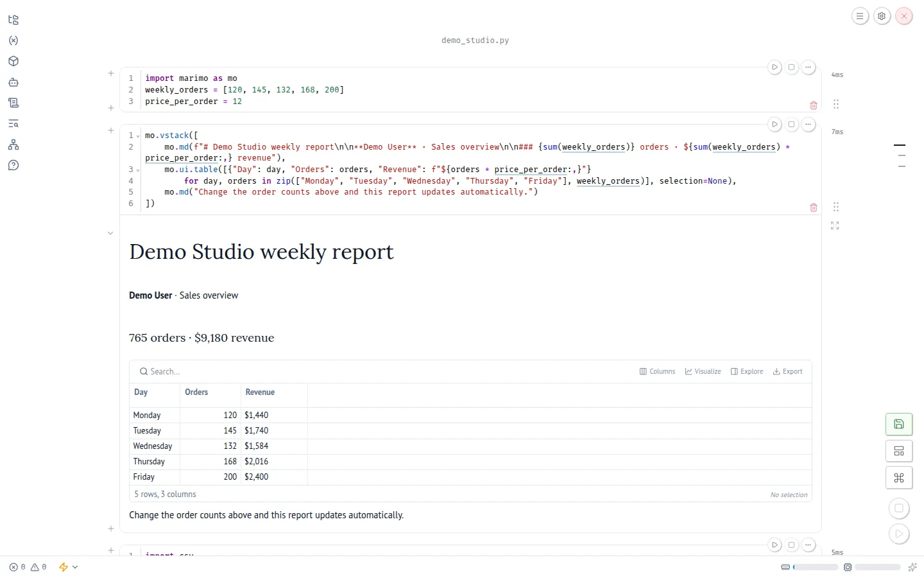Click the memory usage bar in the status bar
The image size is (924, 578).
(809, 567)
